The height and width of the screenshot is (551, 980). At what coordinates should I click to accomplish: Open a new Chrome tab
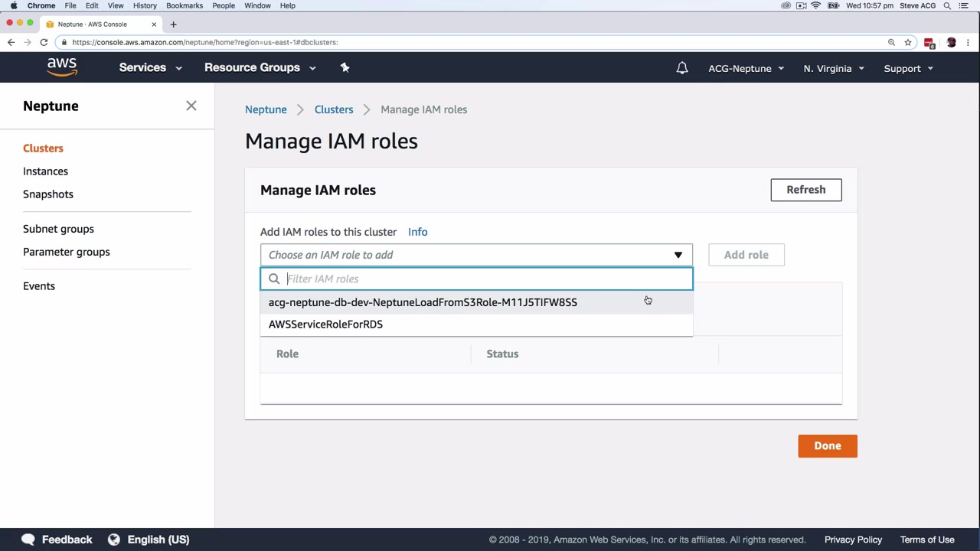(x=173, y=24)
